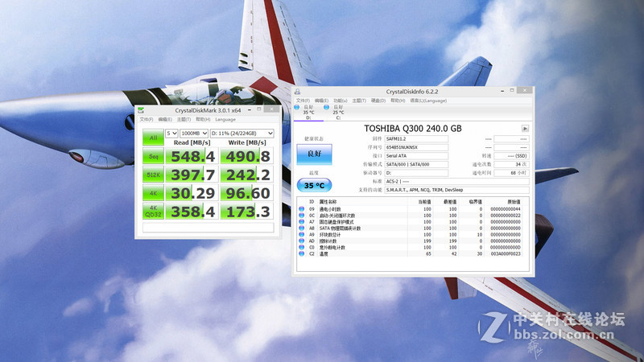
Task: Open the test size dropdown showing 1000MB
Action: pos(194,134)
